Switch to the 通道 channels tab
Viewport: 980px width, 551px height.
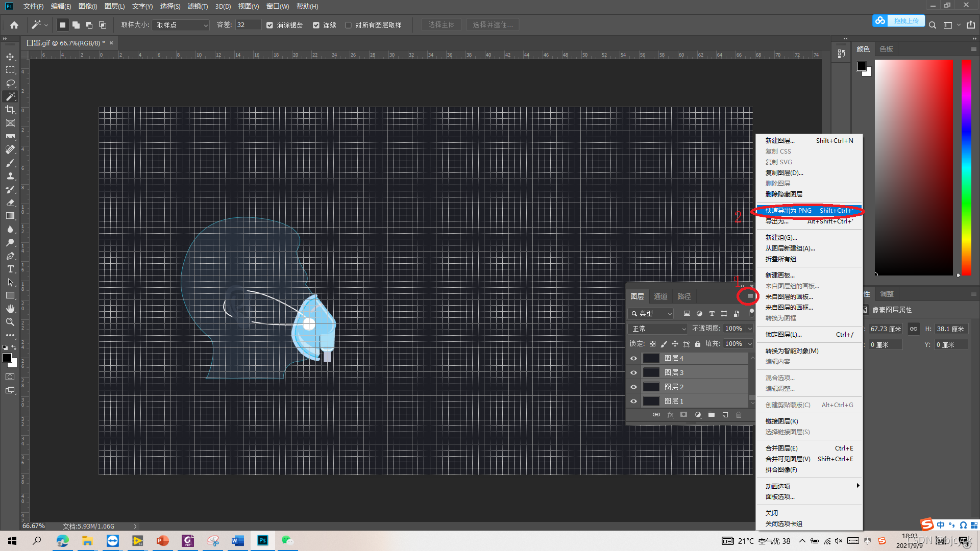[x=660, y=296]
